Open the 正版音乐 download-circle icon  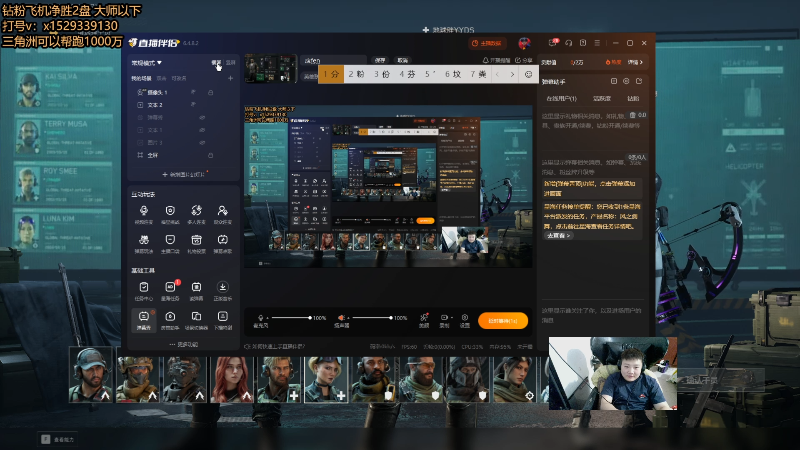222,287
